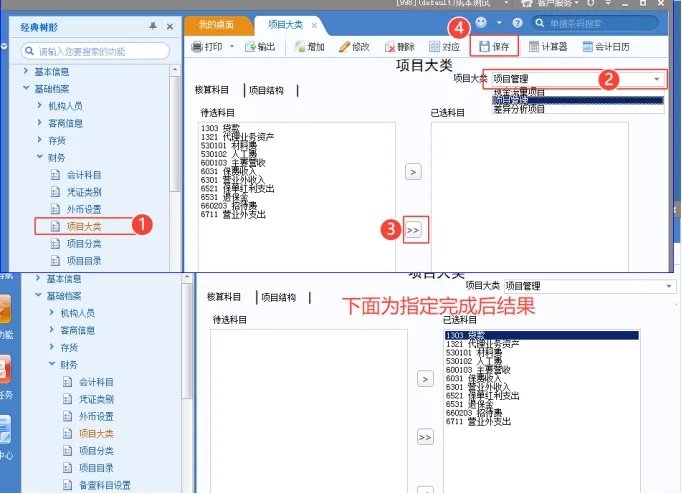The width and height of the screenshot is (682, 494).
Task: Open the 计算器 calculator tool
Action: click(x=534, y=46)
